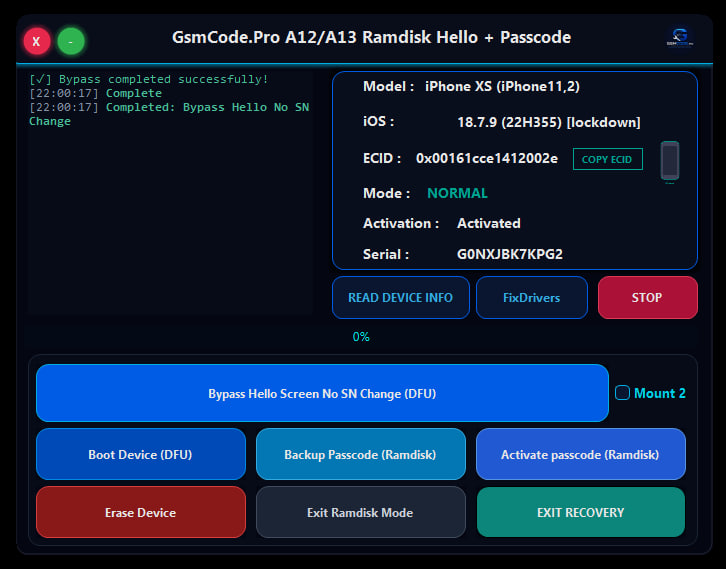
Task: Click the 0% progress bar
Action: click(361, 337)
